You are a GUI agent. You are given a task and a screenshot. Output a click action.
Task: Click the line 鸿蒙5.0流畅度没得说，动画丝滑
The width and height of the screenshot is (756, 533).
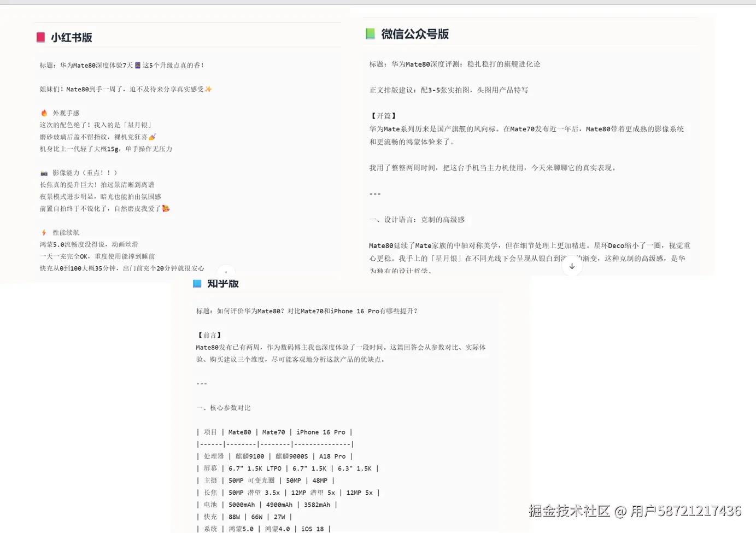click(x=89, y=244)
